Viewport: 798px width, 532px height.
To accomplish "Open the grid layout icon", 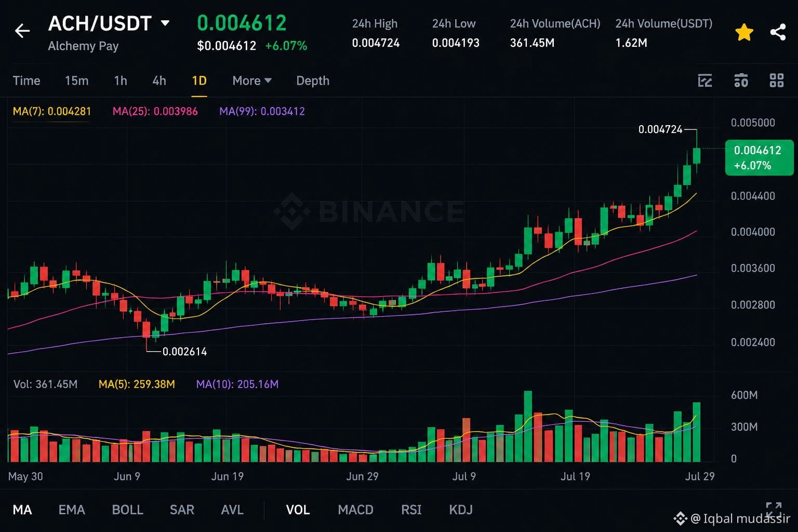I will click(x=777, y=81).
